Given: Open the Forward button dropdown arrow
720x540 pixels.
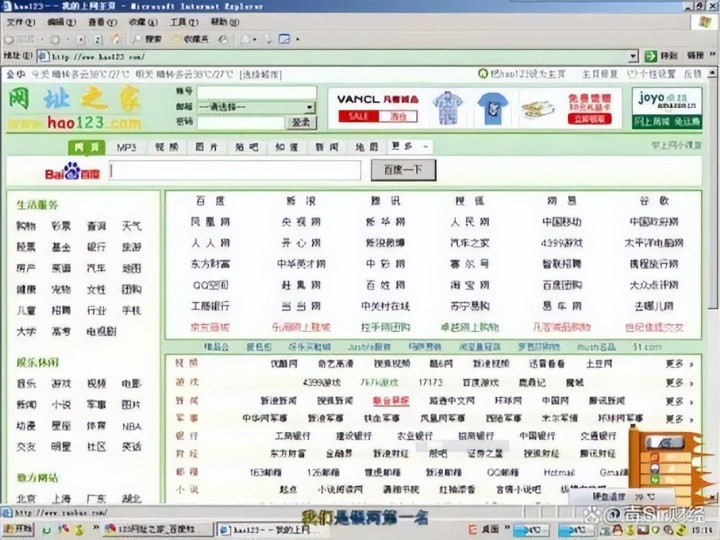Looking at the screenshot, I should coord(68,40).
